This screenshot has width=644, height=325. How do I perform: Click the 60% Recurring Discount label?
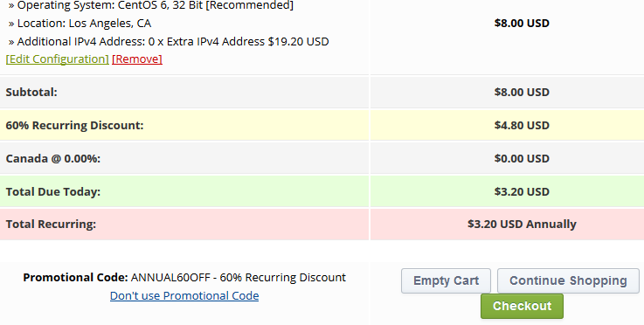pos(75,125)
